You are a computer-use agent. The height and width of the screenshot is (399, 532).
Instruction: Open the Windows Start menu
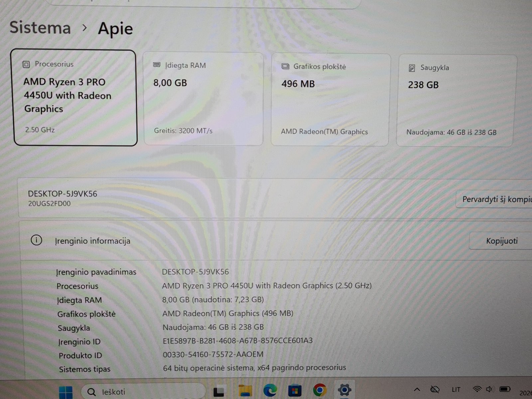click(66, 392)
